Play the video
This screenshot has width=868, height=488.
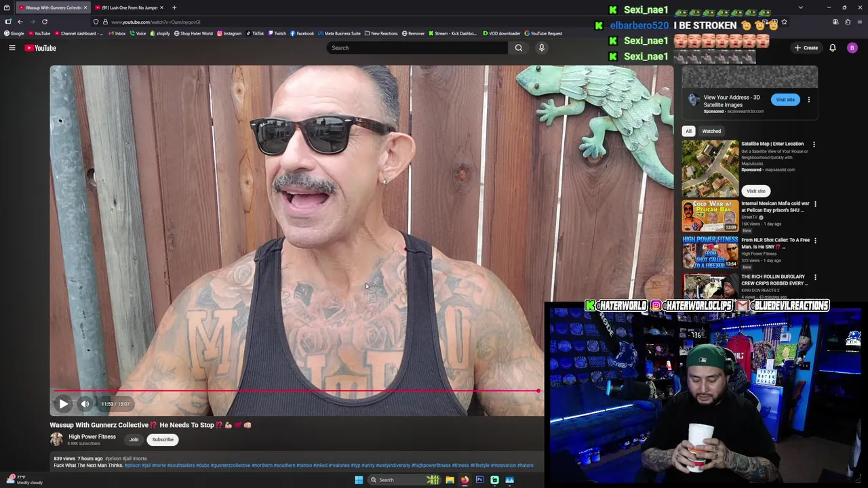coord(63,404)
